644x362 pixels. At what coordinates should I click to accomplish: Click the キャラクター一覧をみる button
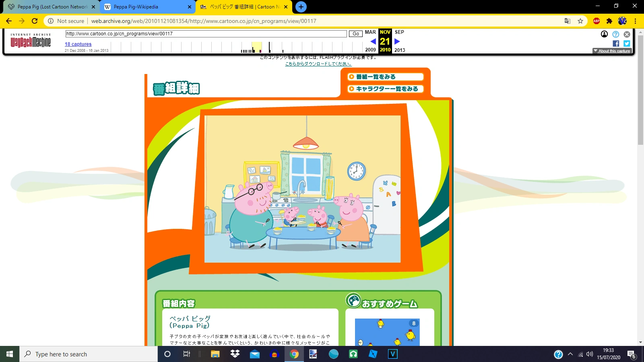[386, 89]
